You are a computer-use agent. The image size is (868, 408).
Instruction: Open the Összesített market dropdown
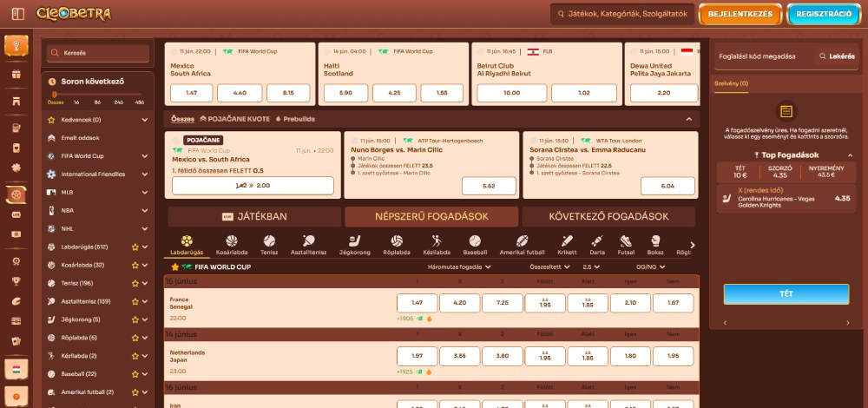pyautogui.click(x=549, y=267)
